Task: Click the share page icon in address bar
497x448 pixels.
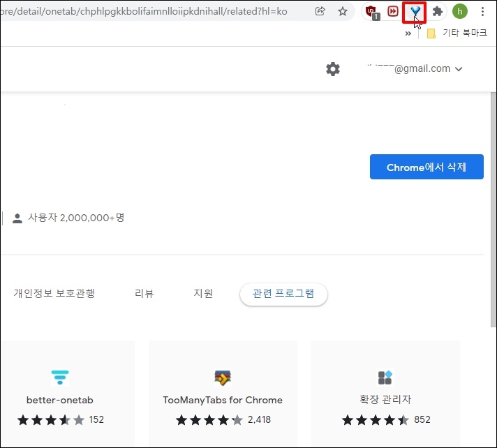Action: [320, 11]
